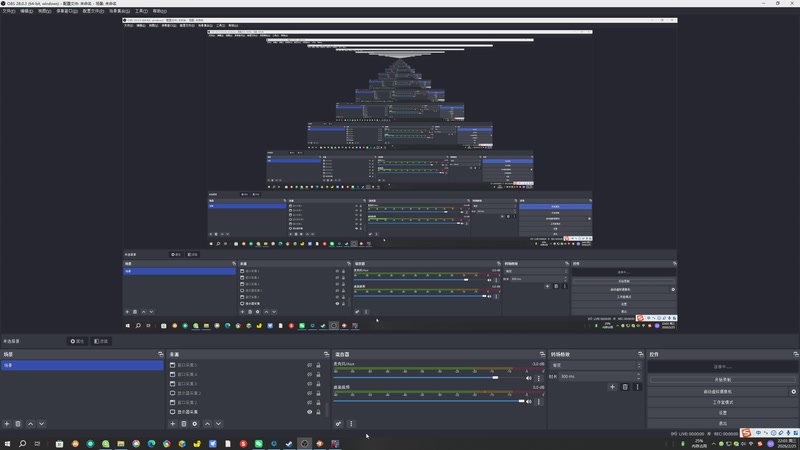The width and height of the screenshot is (800, 450).
Task: Toggle visibility of Window Capture 4 source
Action: [x=309, y=374]
